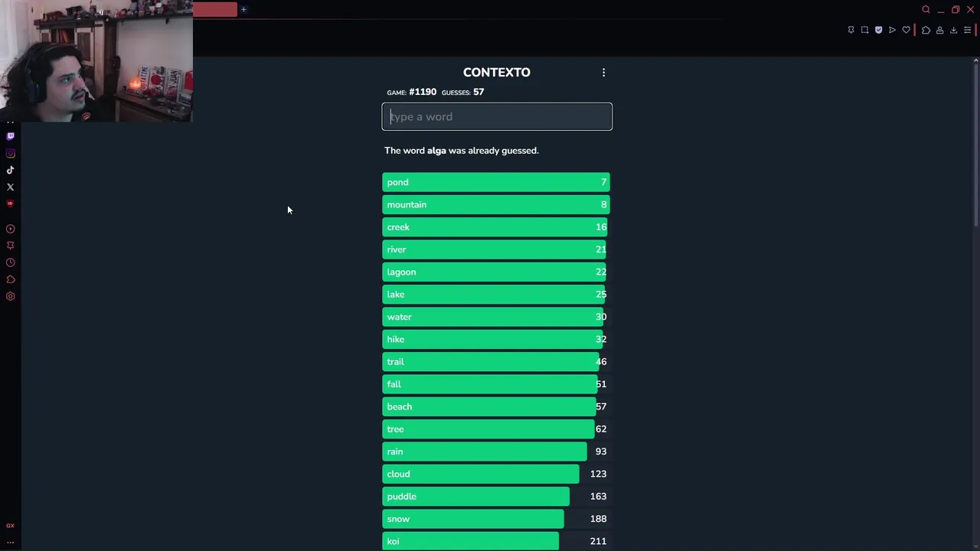This screenshot has height=551, width=980.
Task: Open sidebar Settings gear icon
Action: [x=11, y=296]
